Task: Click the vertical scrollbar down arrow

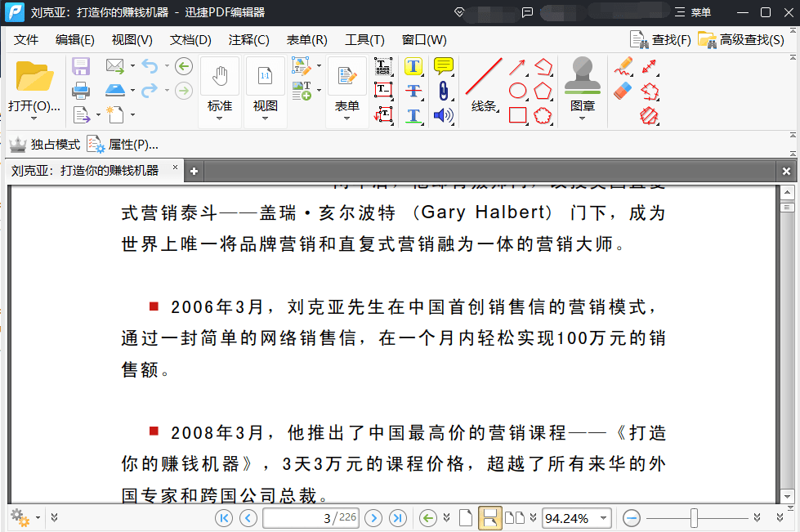Action: coord(787,496)
